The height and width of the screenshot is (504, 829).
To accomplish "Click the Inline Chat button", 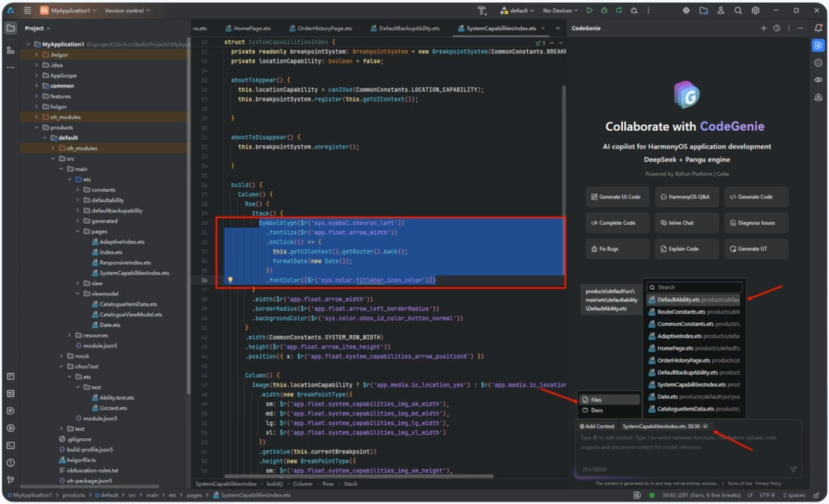I will coord(686,223).
